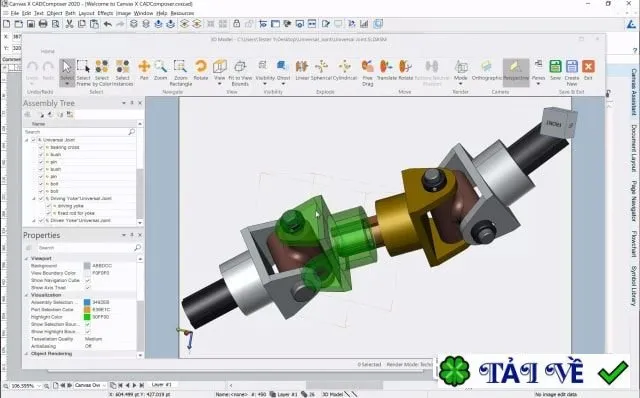Click the Cut scissors icon in main toolbar
The width and height of the screenshot is (640, 398).
tap(69, 24)
